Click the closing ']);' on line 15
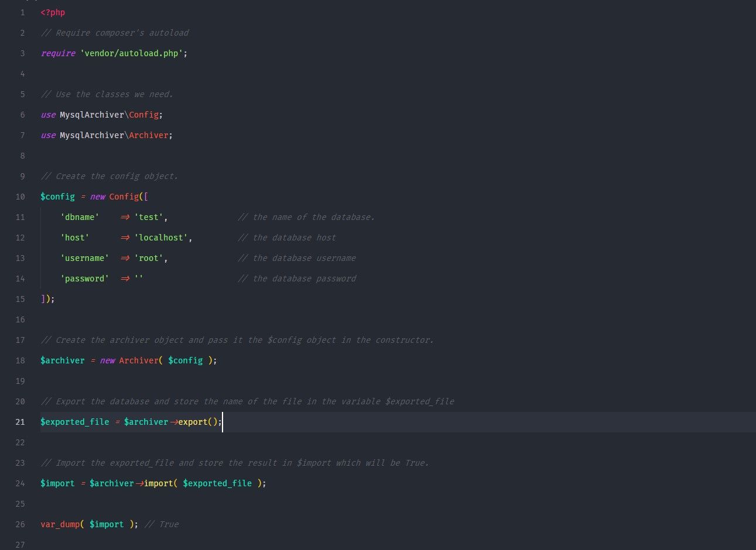The width and height of the screenshot is (756, 550). [48, 299]
